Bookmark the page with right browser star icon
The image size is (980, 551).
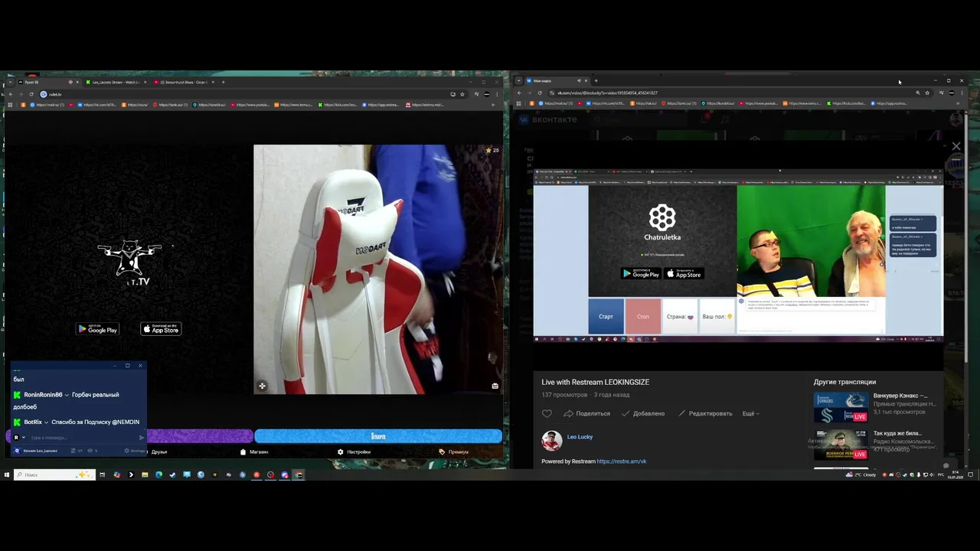tap(927, 93)
